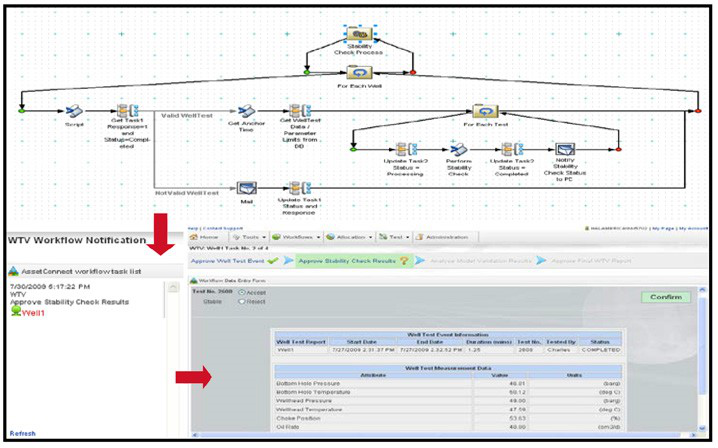
Task: Go to the Home menu item
Action: [x=207, y=236]
